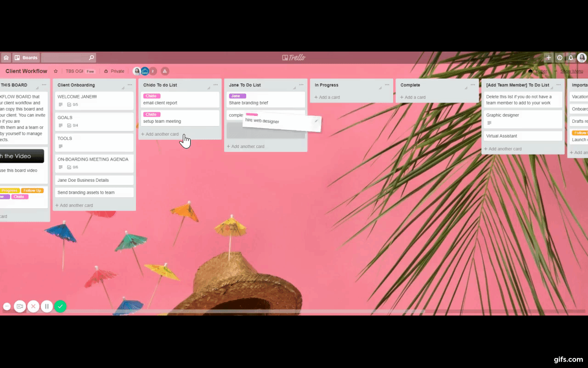Open Complete list actions menu
The height and width of the screenshot is (368, 588).
[x=473, y=85]
